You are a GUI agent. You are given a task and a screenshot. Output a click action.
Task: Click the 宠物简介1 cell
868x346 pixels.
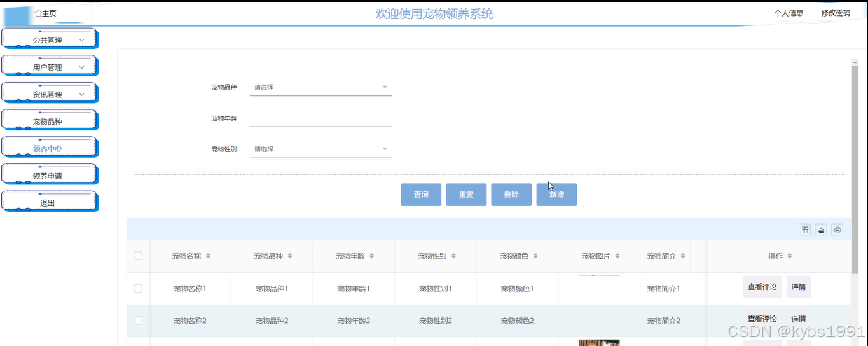click(x=664, y=289)
